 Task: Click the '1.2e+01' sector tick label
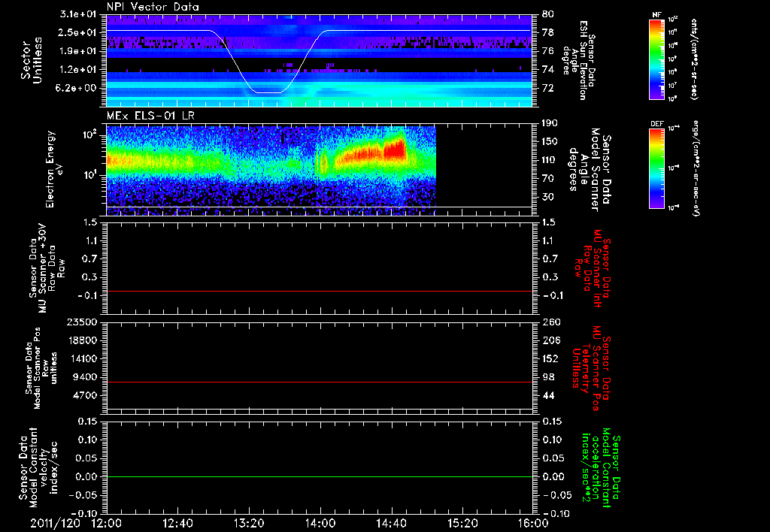pyautogui.click(x=78, y=70)
